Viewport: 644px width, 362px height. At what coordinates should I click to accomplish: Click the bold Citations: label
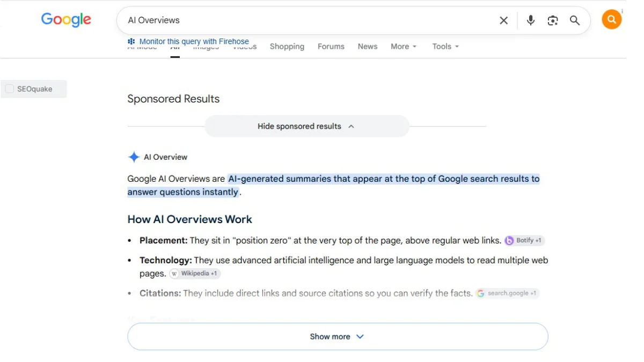(x=160, y=293)
